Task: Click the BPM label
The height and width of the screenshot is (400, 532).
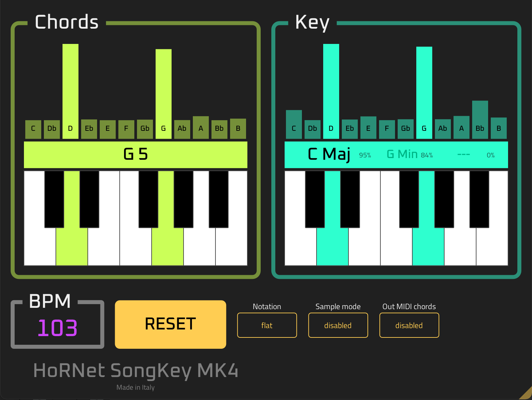Action: (x=50, y=301)
